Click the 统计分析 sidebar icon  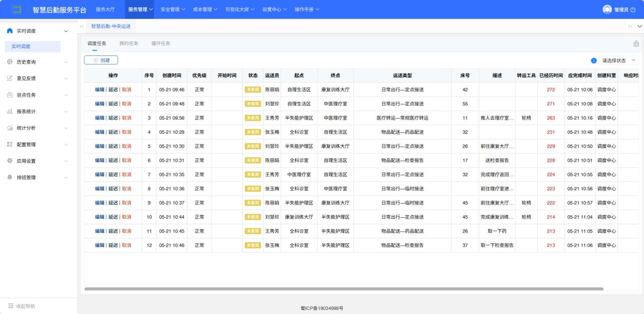point(10,128)
